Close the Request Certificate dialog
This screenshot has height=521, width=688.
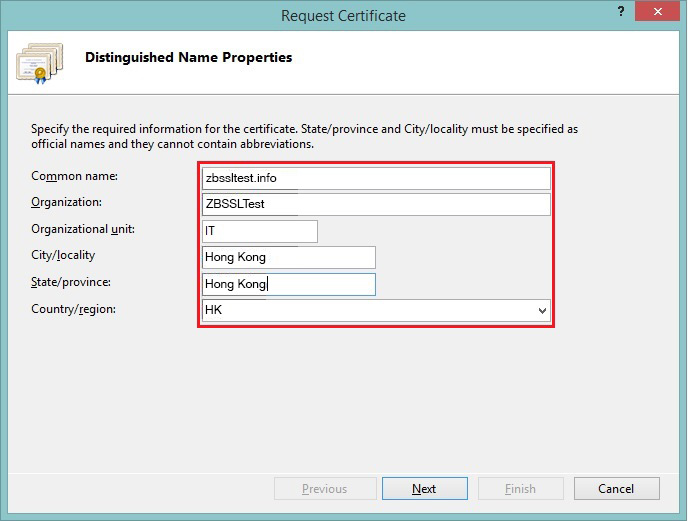pyautogui.click(x=659, y=14)
